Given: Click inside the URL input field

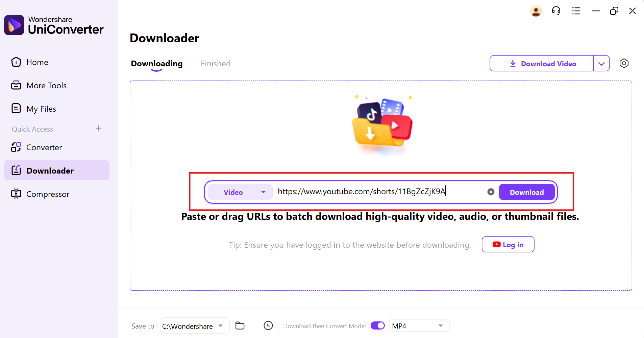Looking at the screenshot, I should click(x=380, y=192).
